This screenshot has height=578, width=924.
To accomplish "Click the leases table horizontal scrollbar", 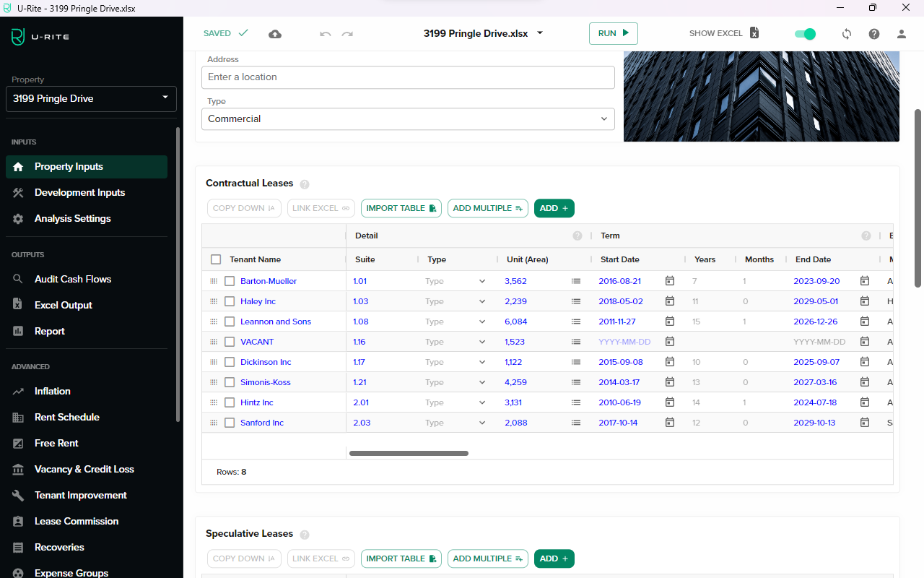I will pos(409,454).
